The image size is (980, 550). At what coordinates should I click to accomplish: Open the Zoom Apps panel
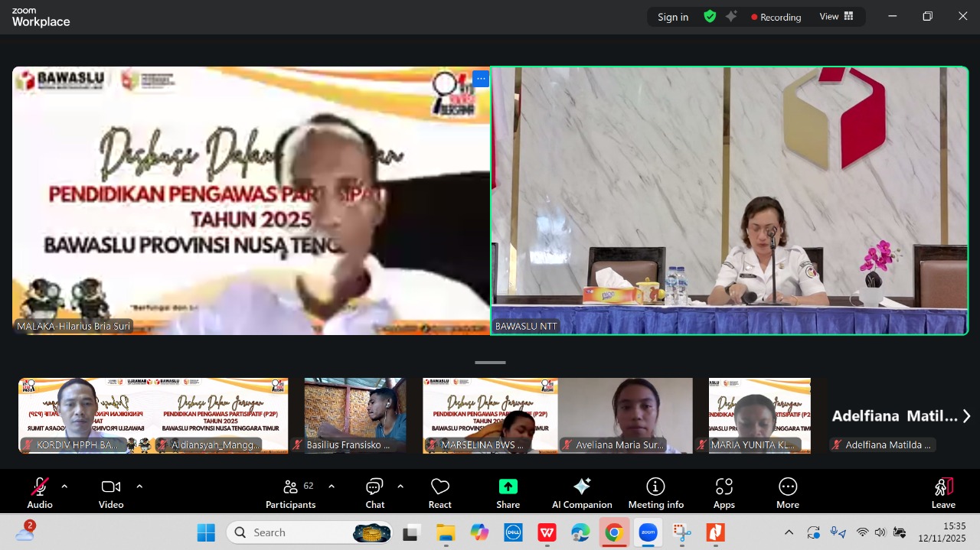point(724,493)
